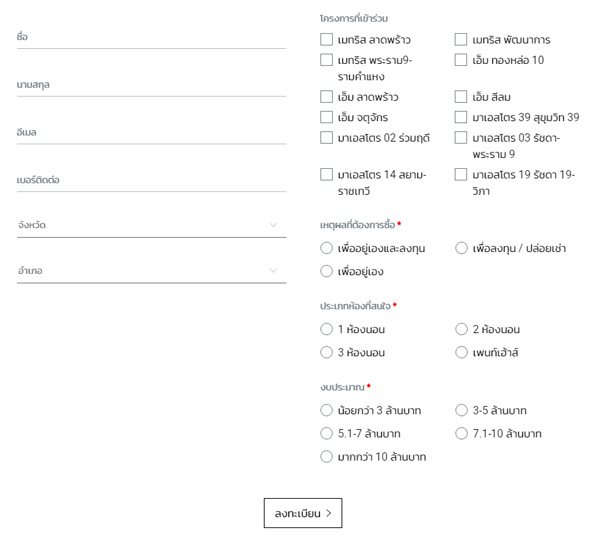This screenshot has height=541, width=600.
Task: Tick the เอ็ม จตุจักร checkbox
Action: pos(326,117)
